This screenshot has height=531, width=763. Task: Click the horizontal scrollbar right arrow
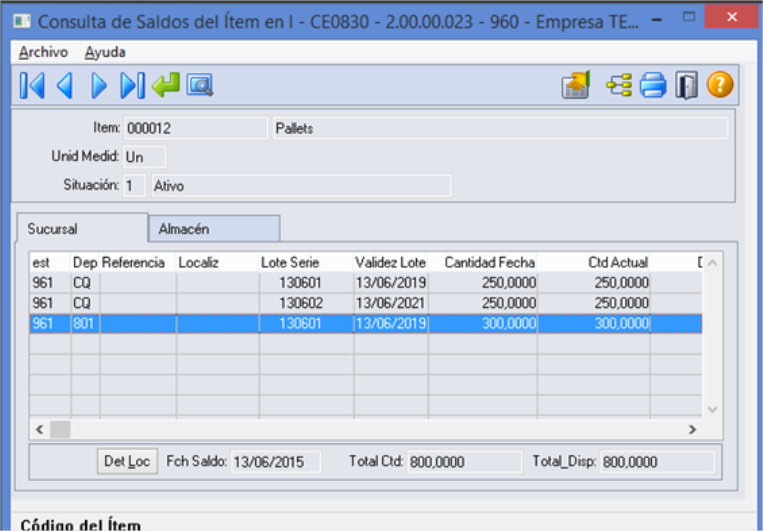pos(692,430)
